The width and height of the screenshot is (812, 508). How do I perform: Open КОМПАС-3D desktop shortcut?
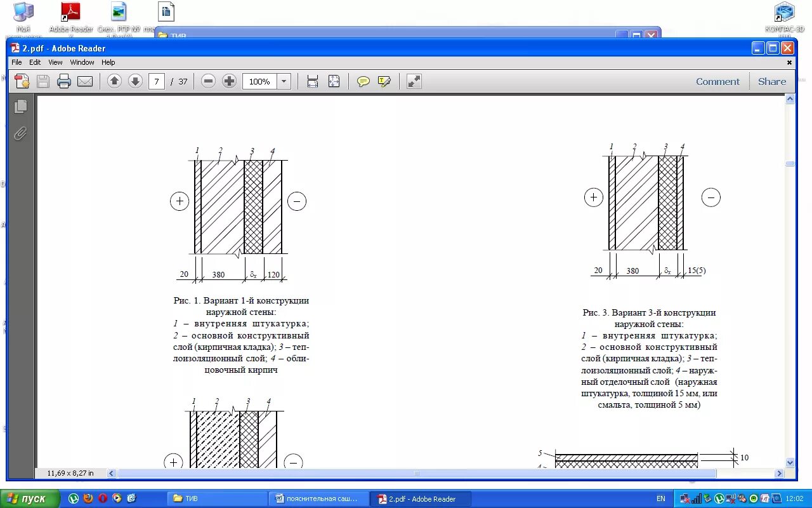click(x=785, y=17)
